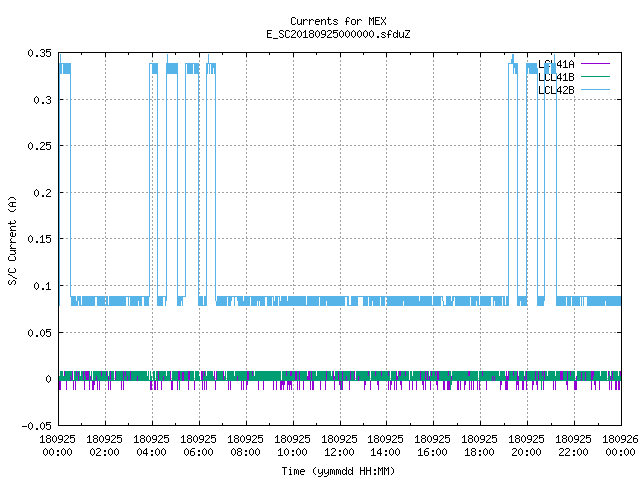Image resolution: width=640 pixels, height=480 pixels.
Task: Click the 0.15 y-axis tick label
Action: (x=40, y=239)
